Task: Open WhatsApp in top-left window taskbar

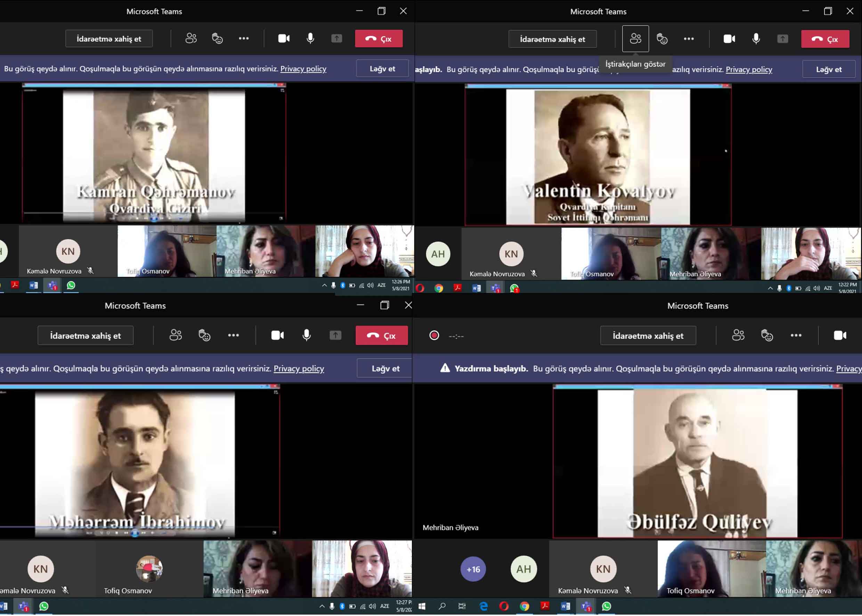Action: pyautogui.click(x=71, y=285)
